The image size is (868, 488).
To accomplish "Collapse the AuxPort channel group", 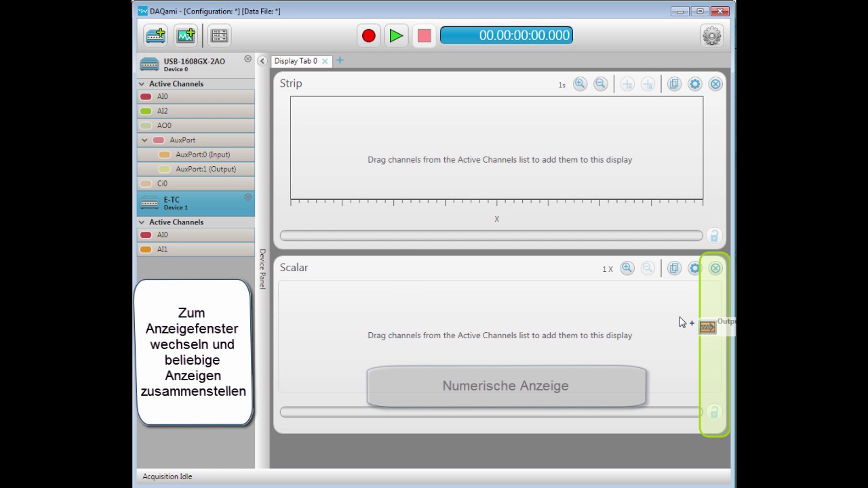I will click(144, 140).
